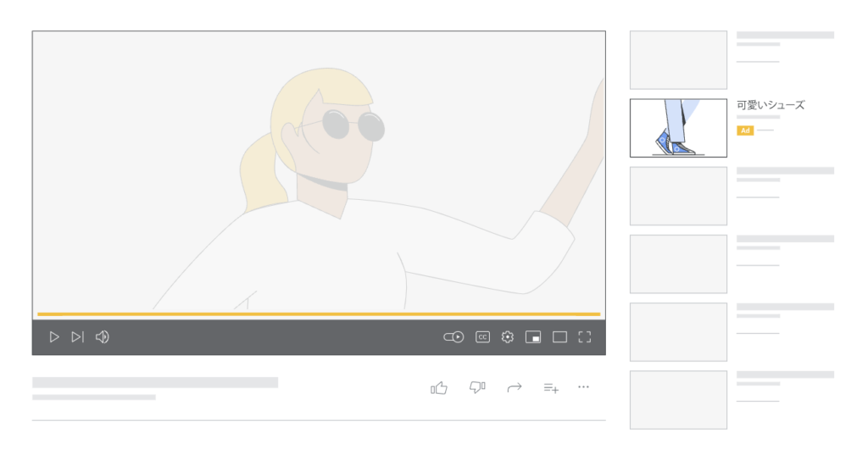This screenshot has width=868, height=466.
Task: Open the sneaker ad thumbnail
Action: pyautogui.click(x=678, y=128)
